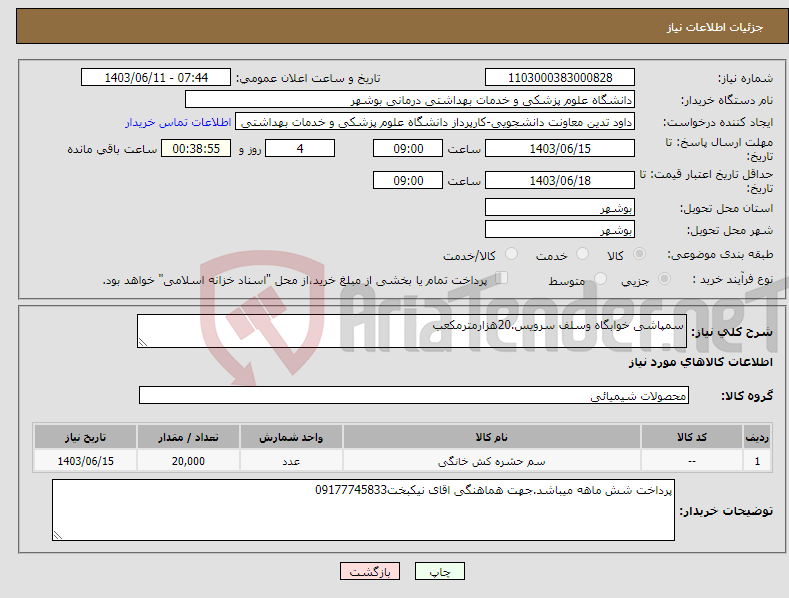Click the need date cell 1403/06/15
789x598 pixels.
86,461
